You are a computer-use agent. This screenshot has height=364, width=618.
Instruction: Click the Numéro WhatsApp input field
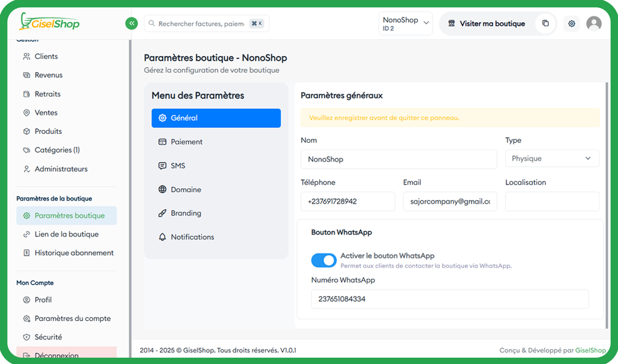450,299
